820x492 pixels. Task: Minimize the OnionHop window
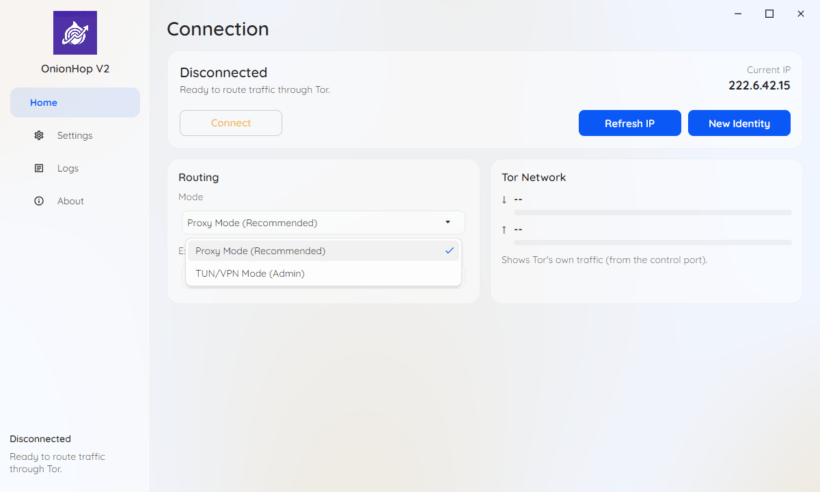tap(737, 14)
